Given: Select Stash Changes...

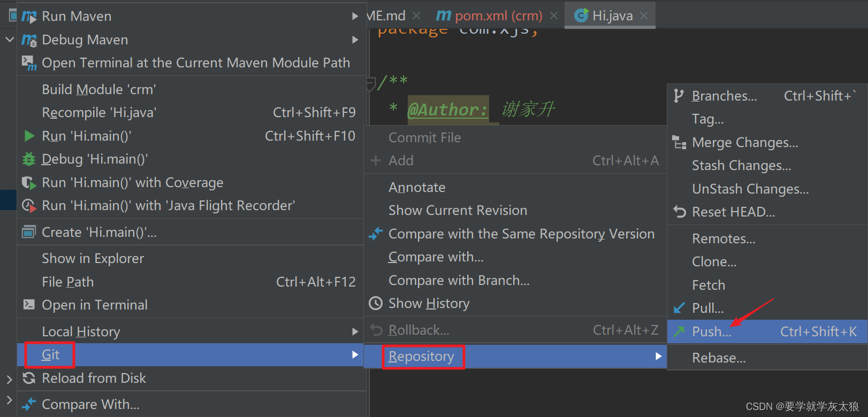Looking at the screenshot, I should coord(767,165).
